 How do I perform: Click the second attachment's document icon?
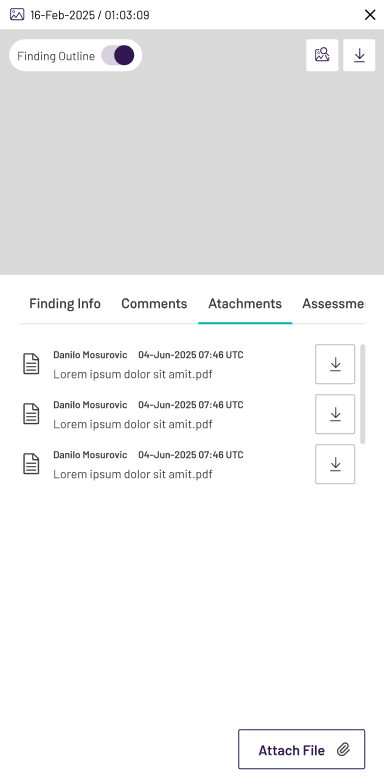click(x=31, y=414)
